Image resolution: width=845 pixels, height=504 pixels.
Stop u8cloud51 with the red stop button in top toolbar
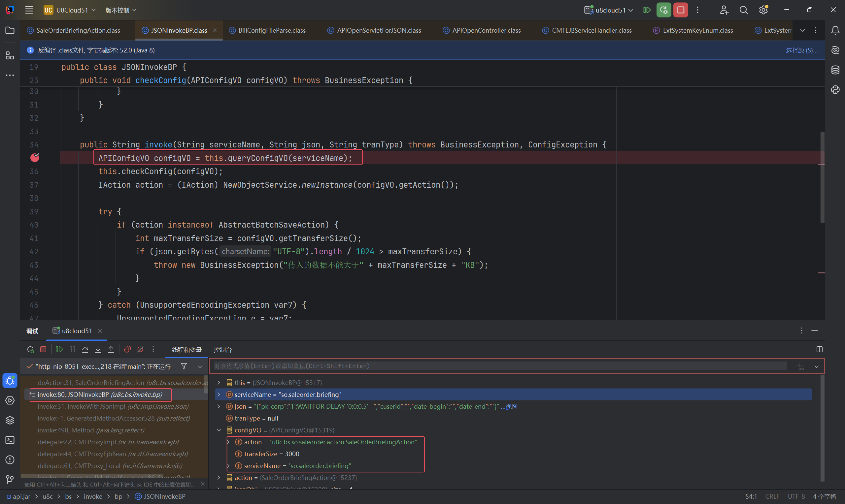tap(681, 10)
